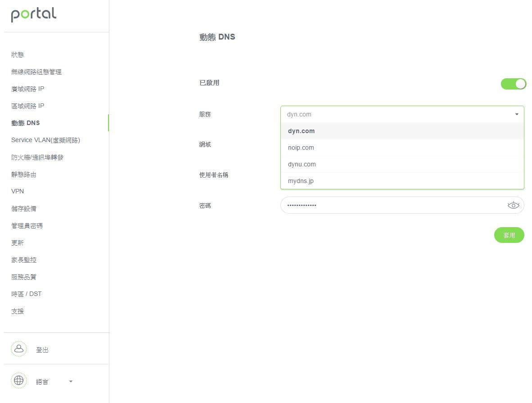The image size is (532, 403).
Task: Open the 狀態 status page
Action: click(17, 54)
